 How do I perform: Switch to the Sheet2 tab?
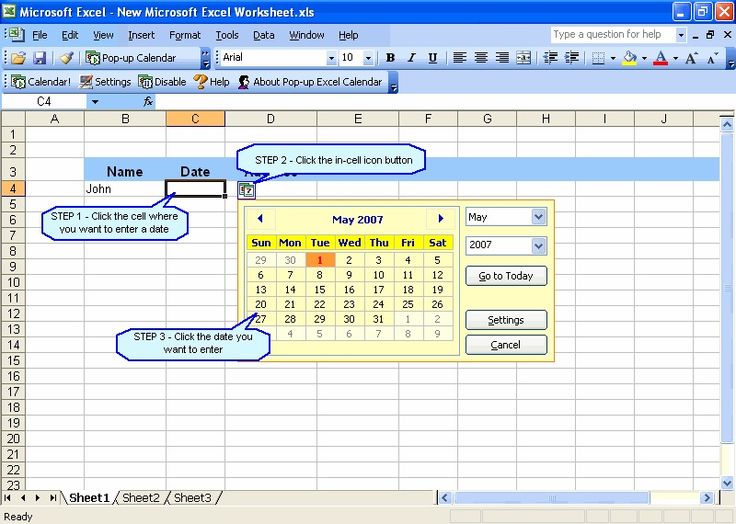(141, 498)
